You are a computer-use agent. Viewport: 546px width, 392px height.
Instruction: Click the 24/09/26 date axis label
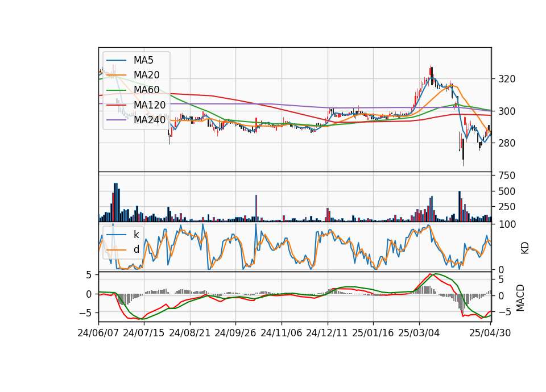(x=235, y=333)
